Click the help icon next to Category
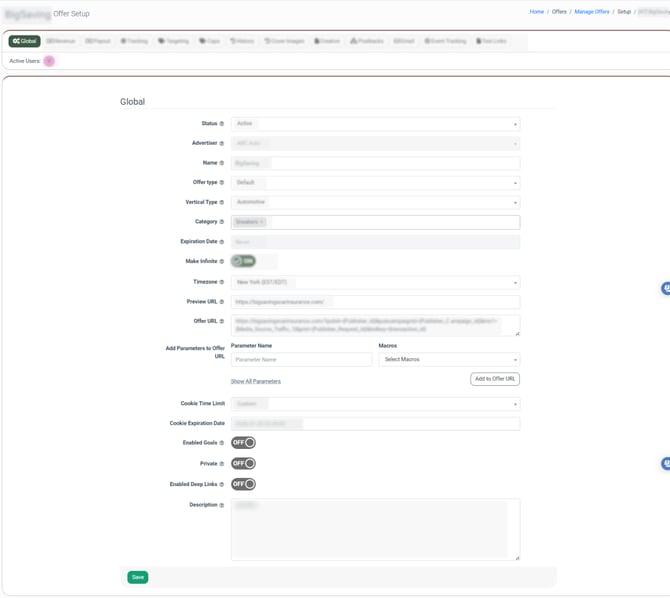 click(x=222, y=222)
